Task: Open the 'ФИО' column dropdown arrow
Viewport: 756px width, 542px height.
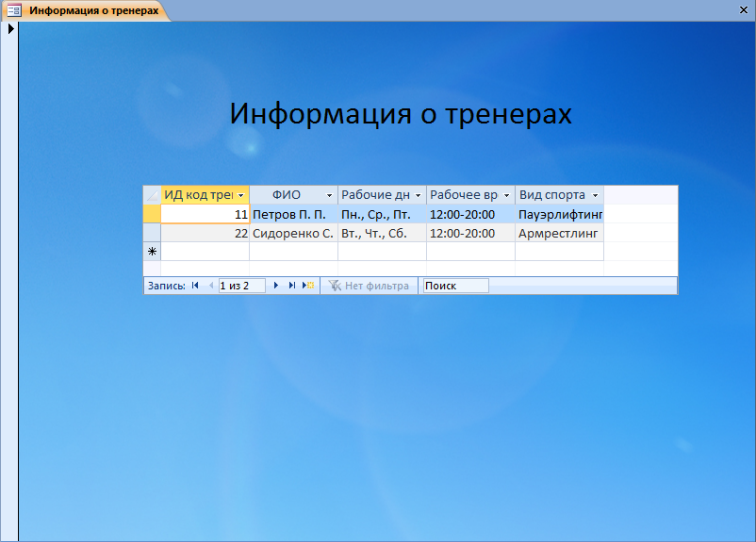Action: pos(329,195)
